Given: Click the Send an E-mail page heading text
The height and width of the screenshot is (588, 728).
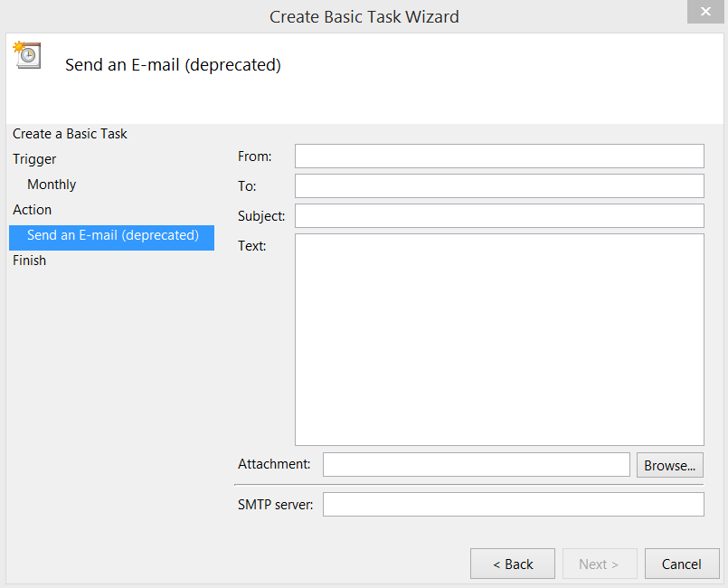Looking at the screenshot, I should pyautogui.click(x=173, y=65).
